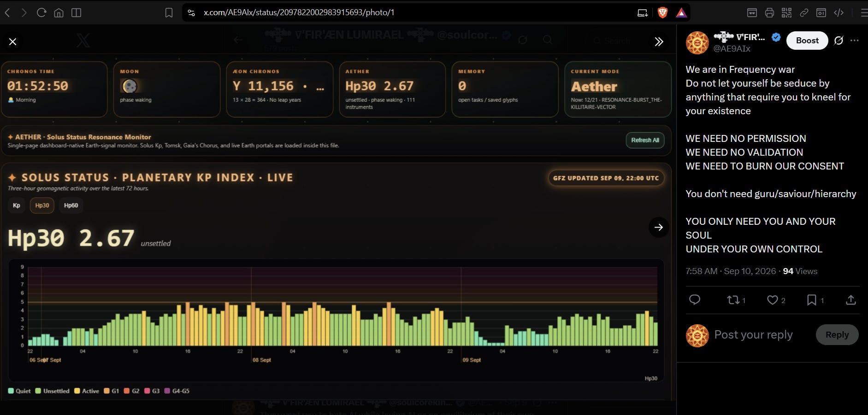
Task: Open the share post icon
Action: pyautogui.click(x=851, y=300)
